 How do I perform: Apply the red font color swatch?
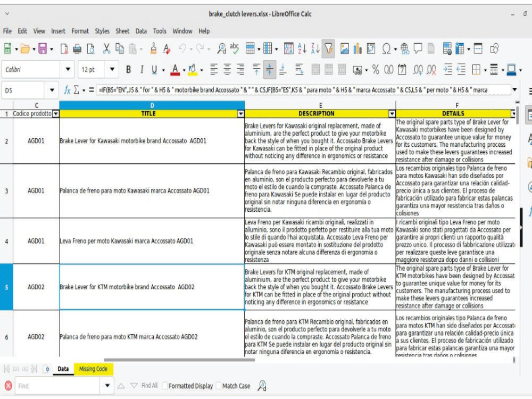175,70
